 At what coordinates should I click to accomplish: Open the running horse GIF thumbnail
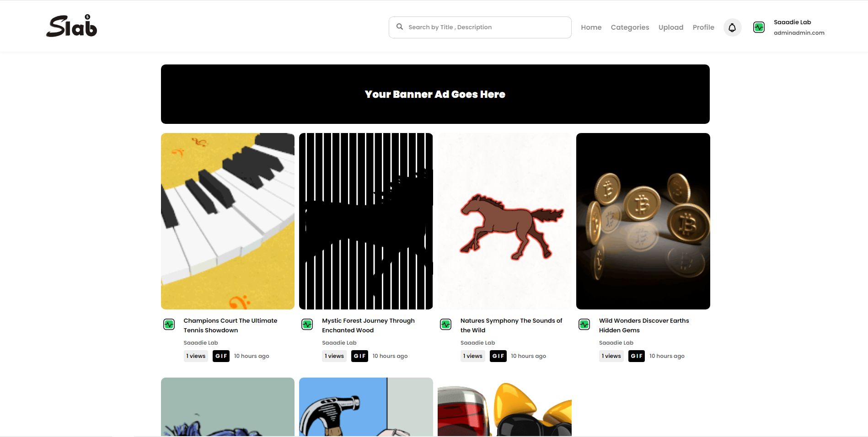tap(504, 221)
